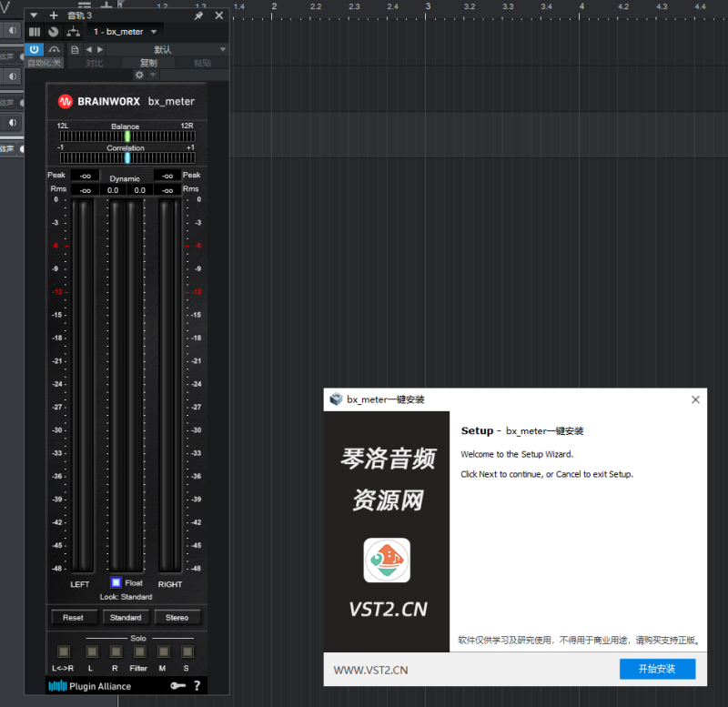Click the Plugin Alliance waveform logo
The height and width of the screenshot is (707, 728).
coord(59,685)
